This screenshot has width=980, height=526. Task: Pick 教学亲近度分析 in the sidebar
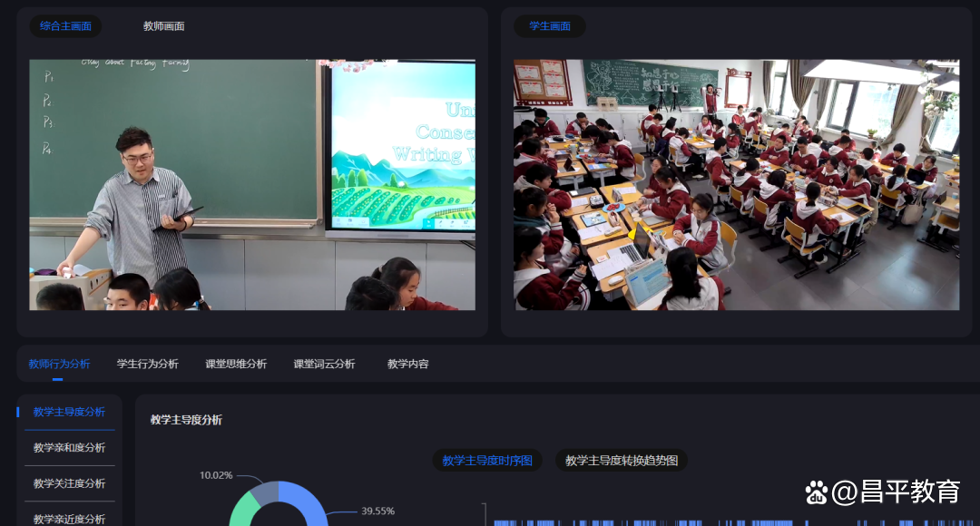[69, 519]
